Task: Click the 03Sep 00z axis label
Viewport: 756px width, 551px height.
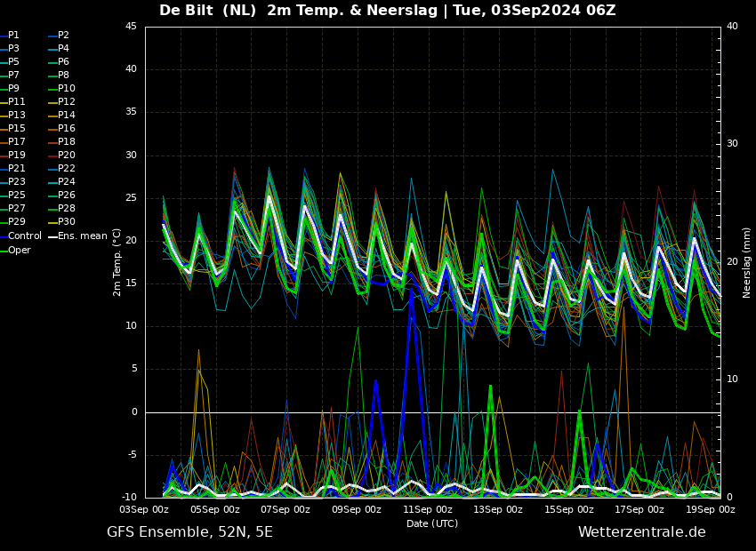Action: pos(144,509)
